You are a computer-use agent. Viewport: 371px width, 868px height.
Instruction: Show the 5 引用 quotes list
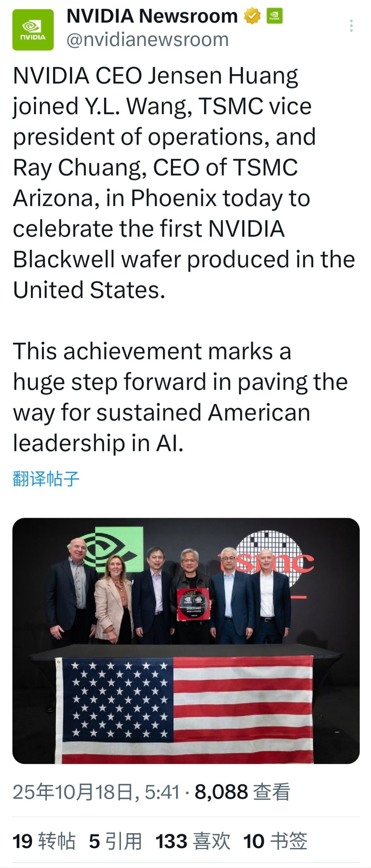(x=115, y=841)
